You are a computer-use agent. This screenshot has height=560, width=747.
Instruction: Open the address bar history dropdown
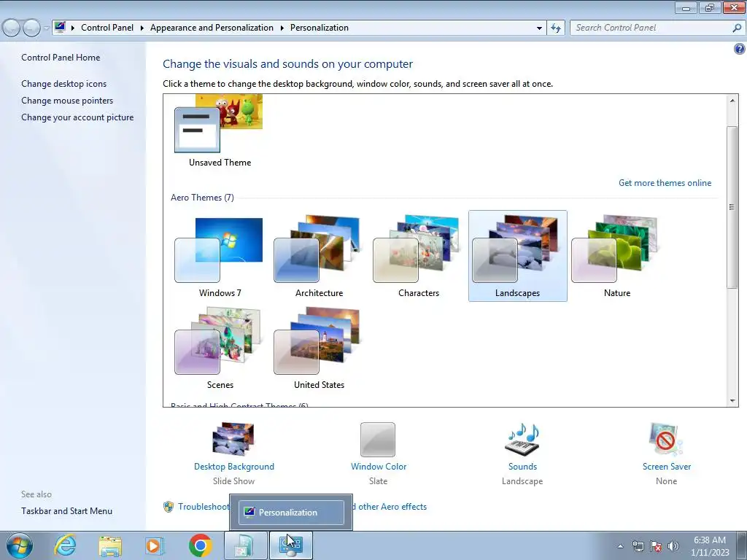[x=539, y=28]
